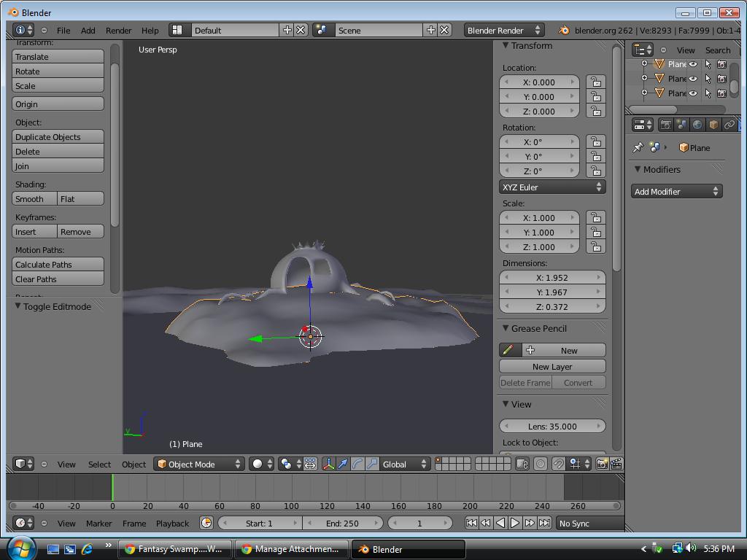Switch to the World properties tab
Screen dimensions: 747x560
click(697, 125)
